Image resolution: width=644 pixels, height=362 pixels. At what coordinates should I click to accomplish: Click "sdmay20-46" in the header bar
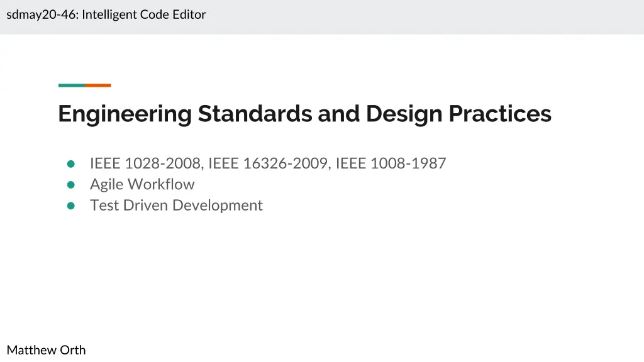coord(41,14)
